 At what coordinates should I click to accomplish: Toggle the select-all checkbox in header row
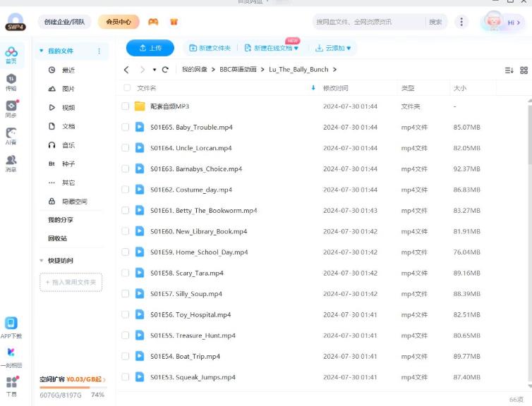coord(127,88)
